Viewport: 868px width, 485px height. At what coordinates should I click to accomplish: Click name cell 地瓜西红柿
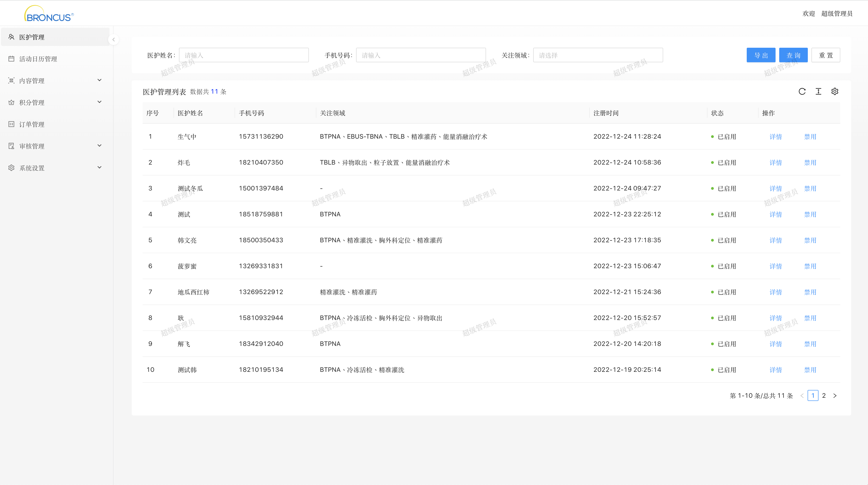(193, 292)
